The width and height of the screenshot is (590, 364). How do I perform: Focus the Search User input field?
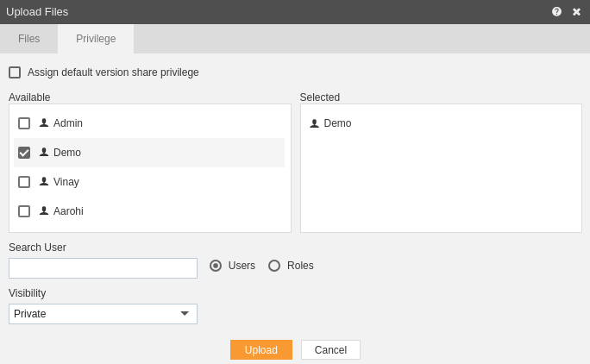tap(104, 268)
